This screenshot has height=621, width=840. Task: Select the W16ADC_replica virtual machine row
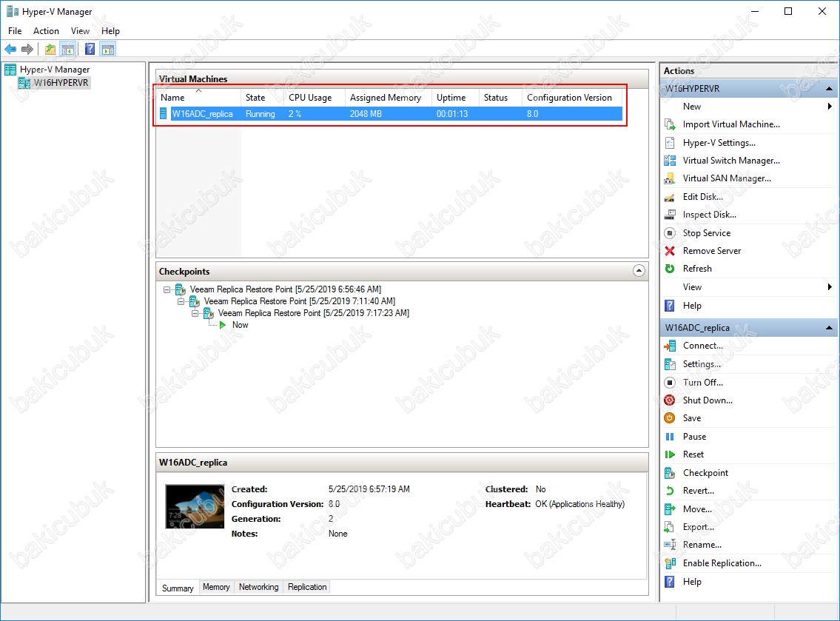point(389,113)
